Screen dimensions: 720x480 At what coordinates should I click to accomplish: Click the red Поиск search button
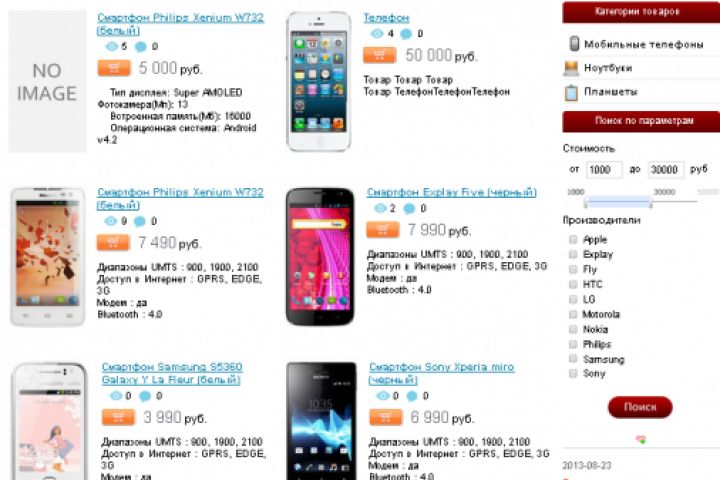point(640,407)
